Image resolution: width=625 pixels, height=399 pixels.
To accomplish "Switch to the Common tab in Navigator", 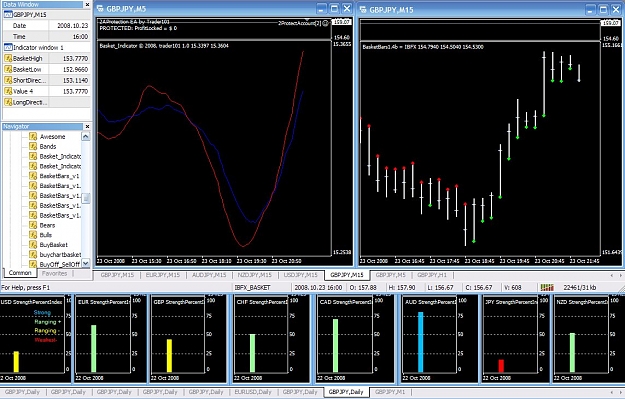I will (x=20, y=273).
